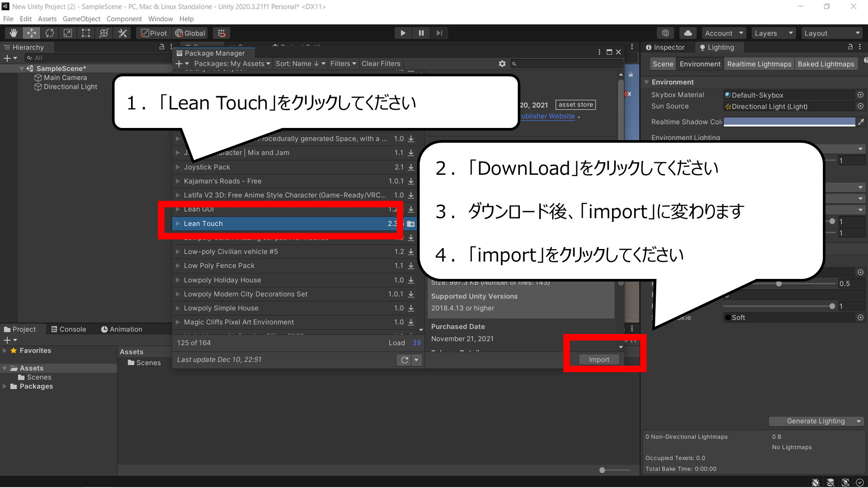This screenshot has height=488, width=868.
Task: Click the Package Manager refresh button
Action: [404, 360]
